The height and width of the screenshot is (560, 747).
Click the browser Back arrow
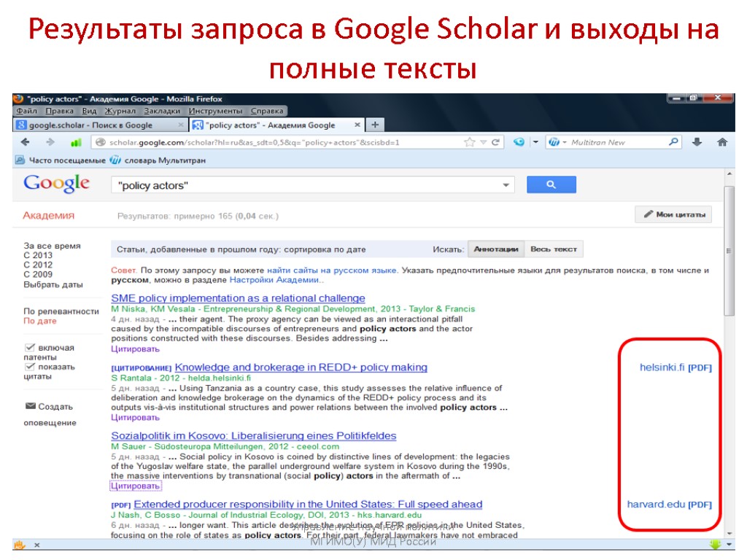[x=26, y=142]
